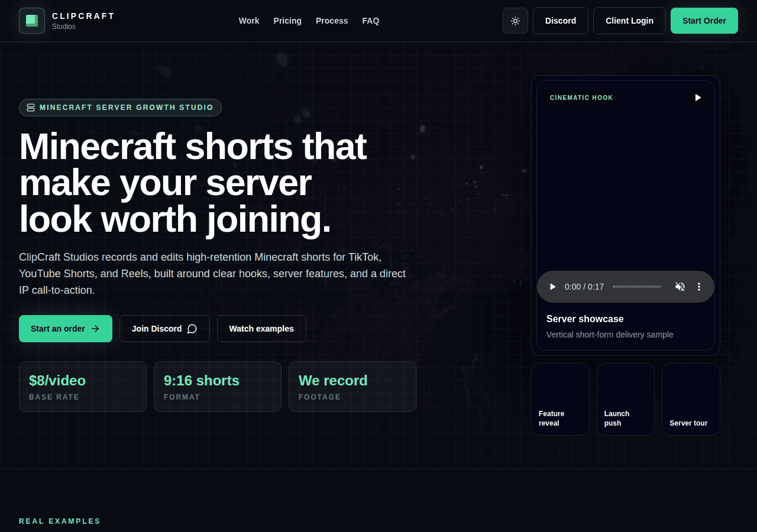Unmute the video with the speaker icon
This screenshot has height=532, width=757.
pos(680,287)
